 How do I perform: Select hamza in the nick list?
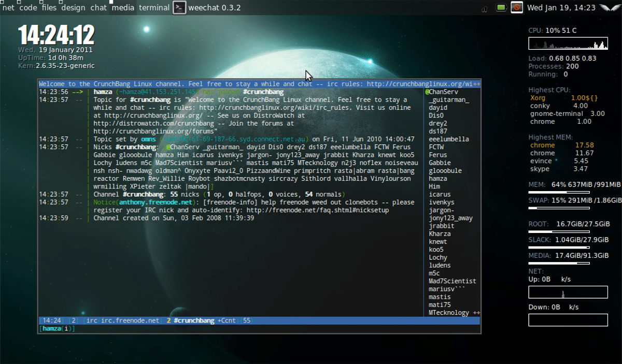pyautogui.click(x=438, y=179)
